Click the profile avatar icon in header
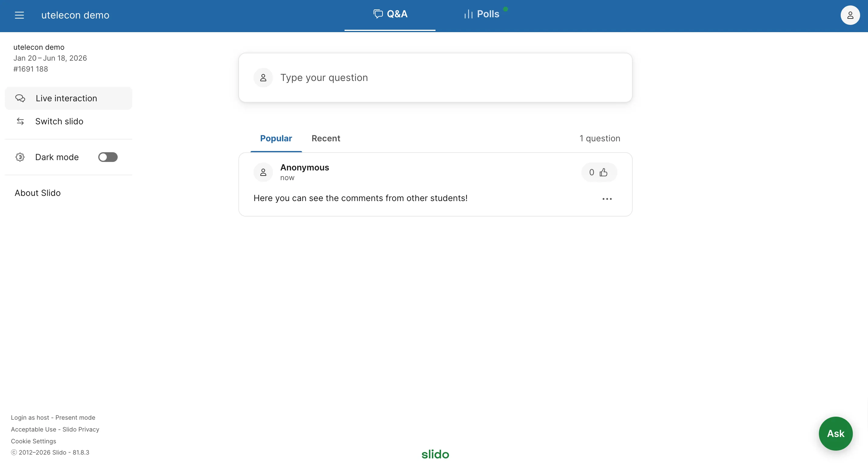 (x=850, y=15)
